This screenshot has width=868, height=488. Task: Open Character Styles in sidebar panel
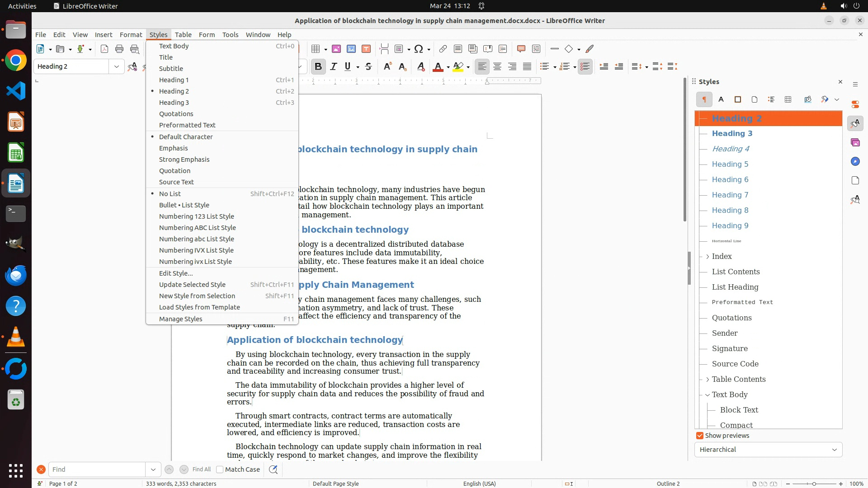coord(721,99)
